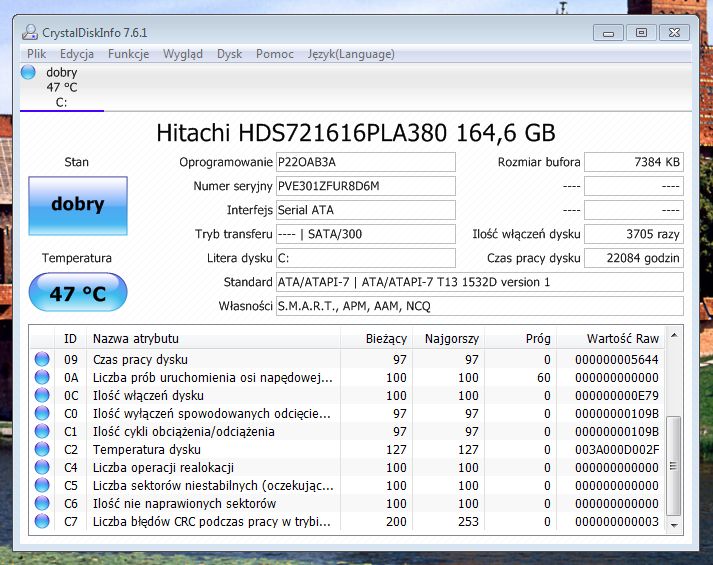This screenshot has height=565, width=713.
Task: Select 'Temperatura dysku' attribute row text
Action: point(147,450)
